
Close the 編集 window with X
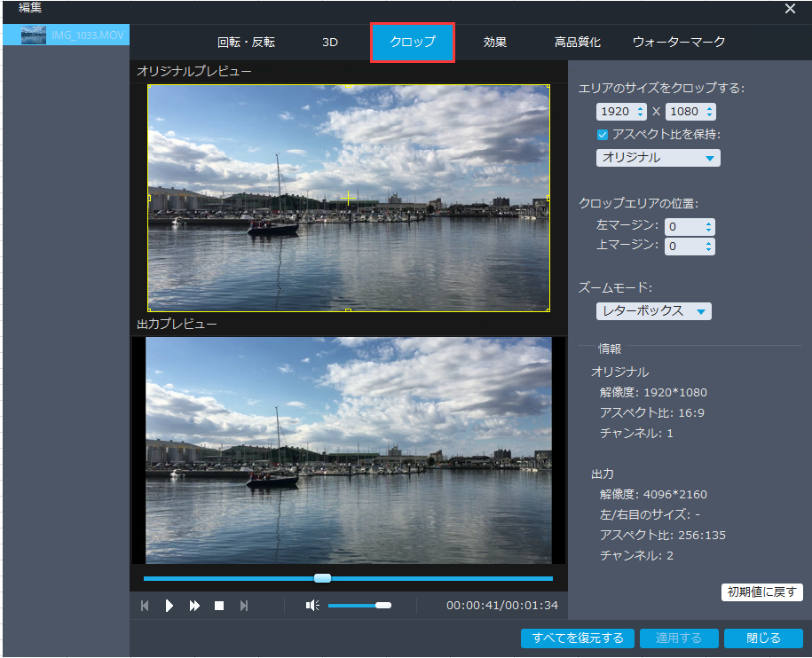[790, 9]
